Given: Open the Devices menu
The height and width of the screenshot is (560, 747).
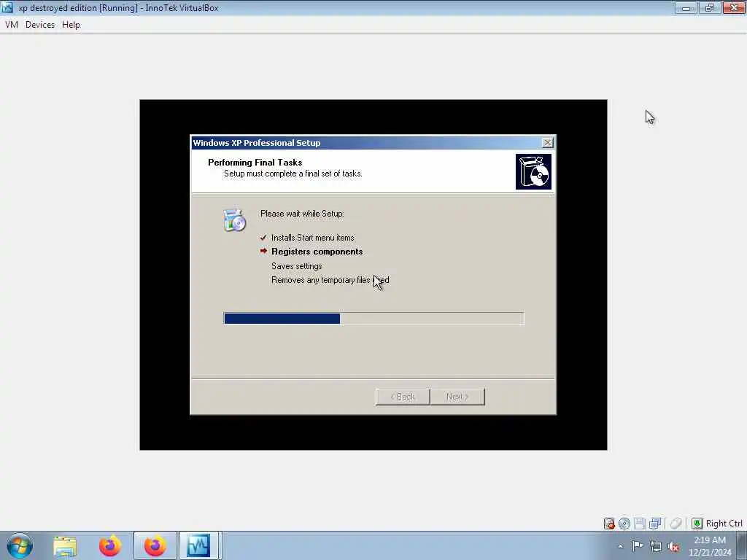Looking at the screenshot, I should (x=40, y=25).
